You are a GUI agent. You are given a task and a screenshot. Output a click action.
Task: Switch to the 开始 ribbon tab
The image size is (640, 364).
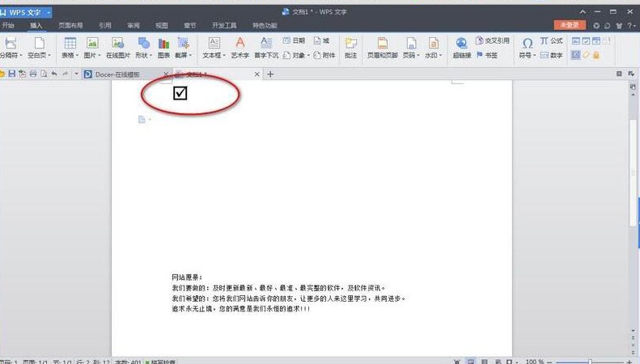point(8,25)
